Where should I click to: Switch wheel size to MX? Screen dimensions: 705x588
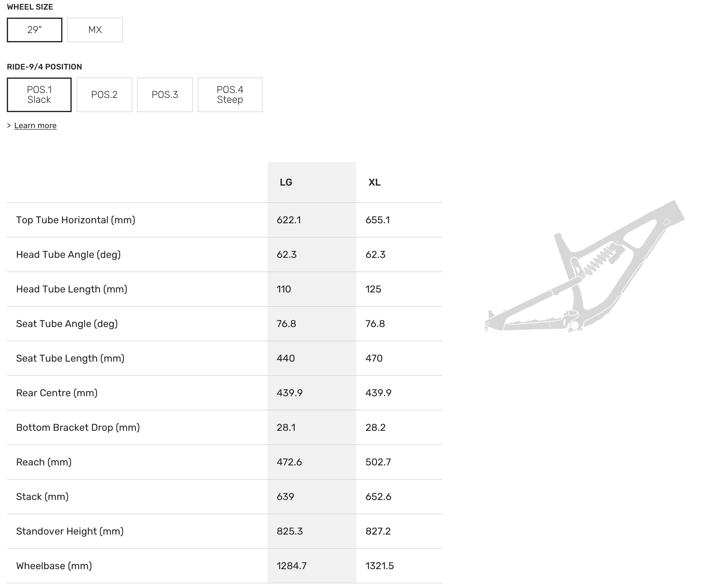click(x=95, y=30)
